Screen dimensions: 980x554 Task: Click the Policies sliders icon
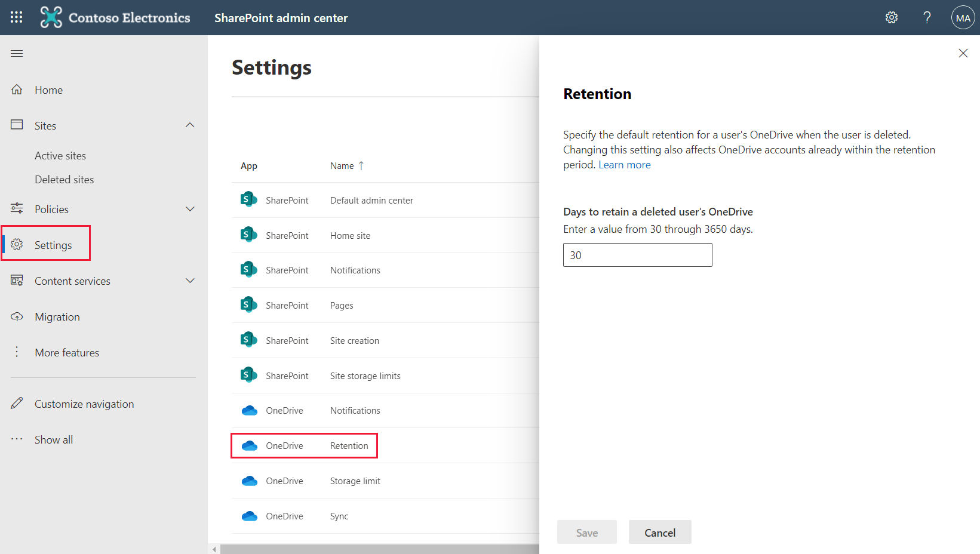click(17, 208)
